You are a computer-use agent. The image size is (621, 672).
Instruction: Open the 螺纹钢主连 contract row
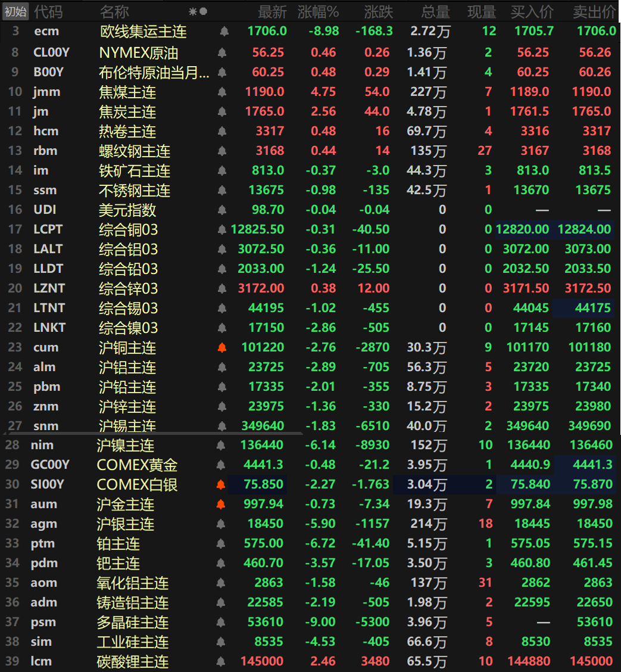pos(135,151)
